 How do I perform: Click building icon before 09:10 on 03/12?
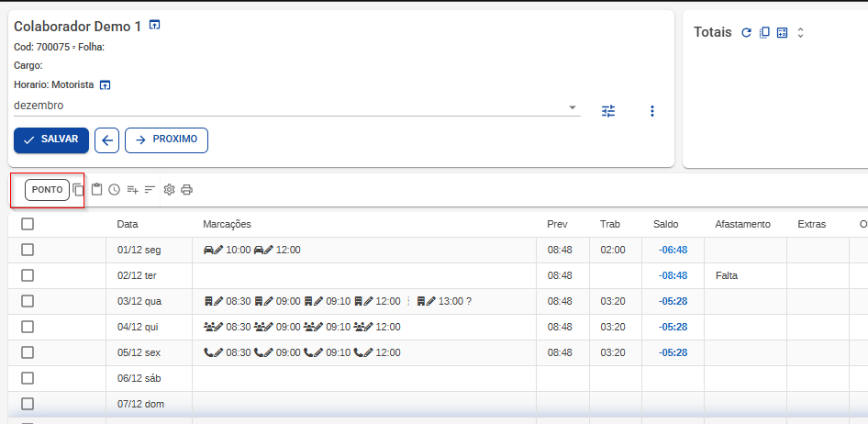(x=309, y=301)
